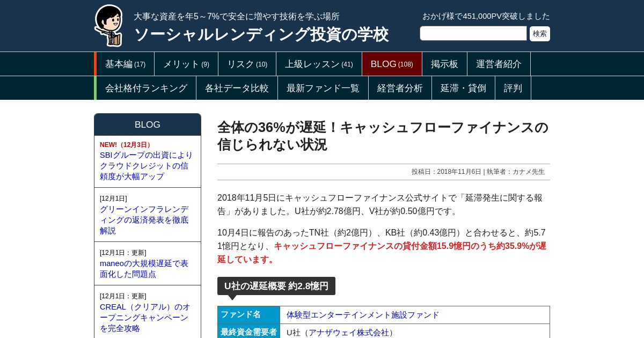Click the [12月1日：更新] date above CREAL article
Screen dimensions: 644x338
point(123,296)
